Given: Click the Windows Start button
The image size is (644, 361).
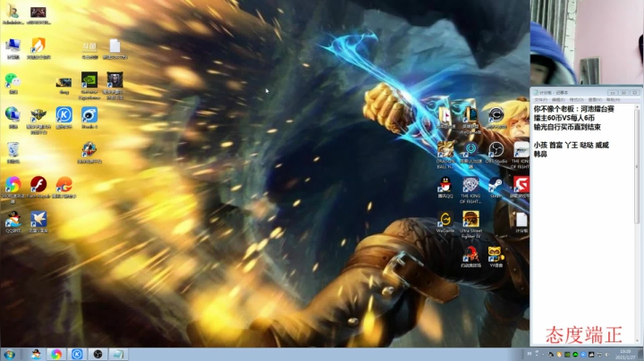Looking at the screenshot, I should [x=9, y=355].
